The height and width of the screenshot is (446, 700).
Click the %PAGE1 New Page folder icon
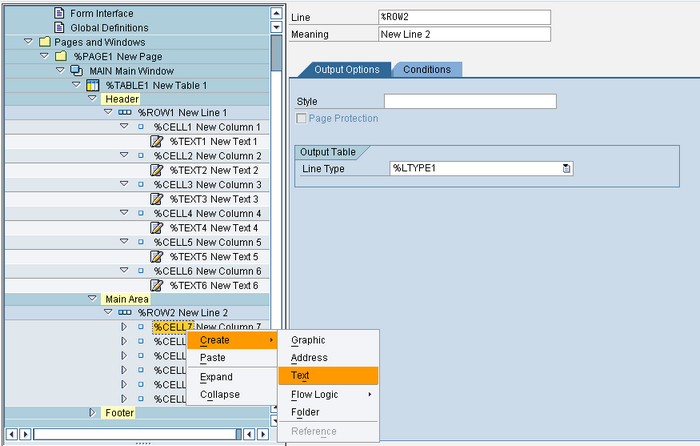tap(61, 56)
